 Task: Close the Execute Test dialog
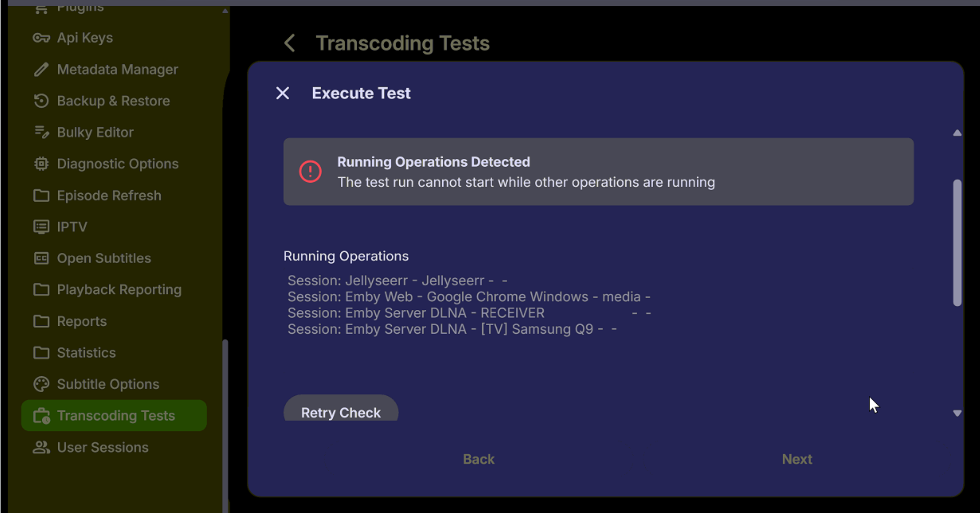pyautogui.click(x=283, y=93)
